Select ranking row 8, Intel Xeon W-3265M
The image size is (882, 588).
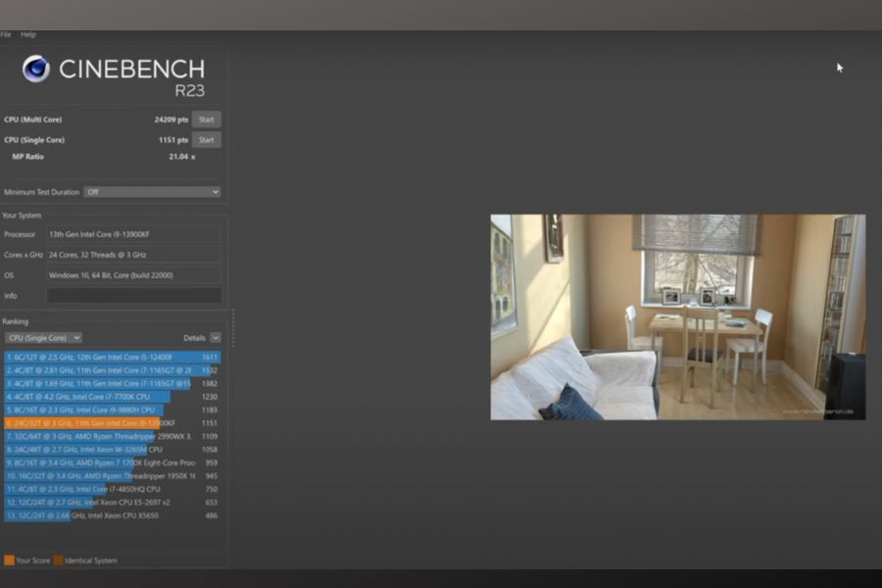coord(112,450)
